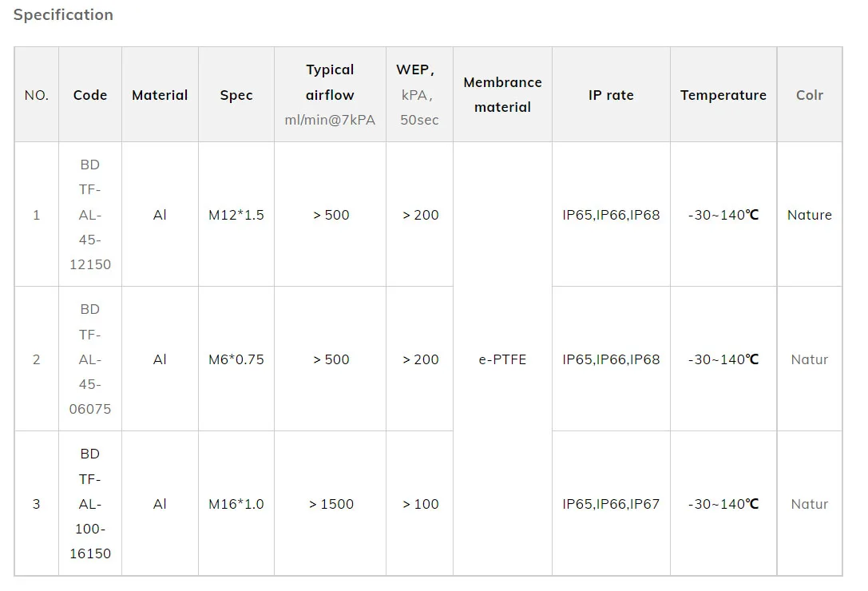
Task: Select the "Membrance material" column header
Action: pos(502,94)
